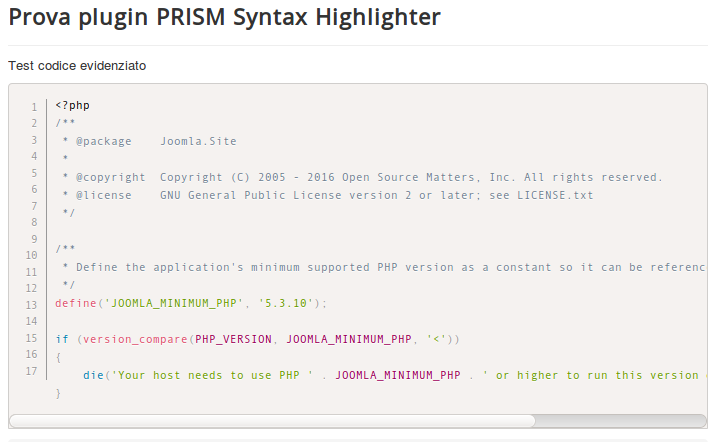Click the 'if' keyword in the code
720x442 pixels.
pyautogui.click(x=62, y=339)
